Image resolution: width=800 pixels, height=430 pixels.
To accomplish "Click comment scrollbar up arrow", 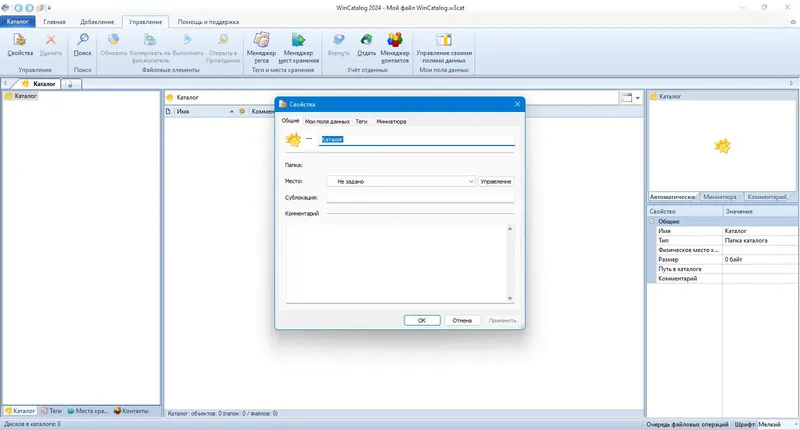I will 510,229.
